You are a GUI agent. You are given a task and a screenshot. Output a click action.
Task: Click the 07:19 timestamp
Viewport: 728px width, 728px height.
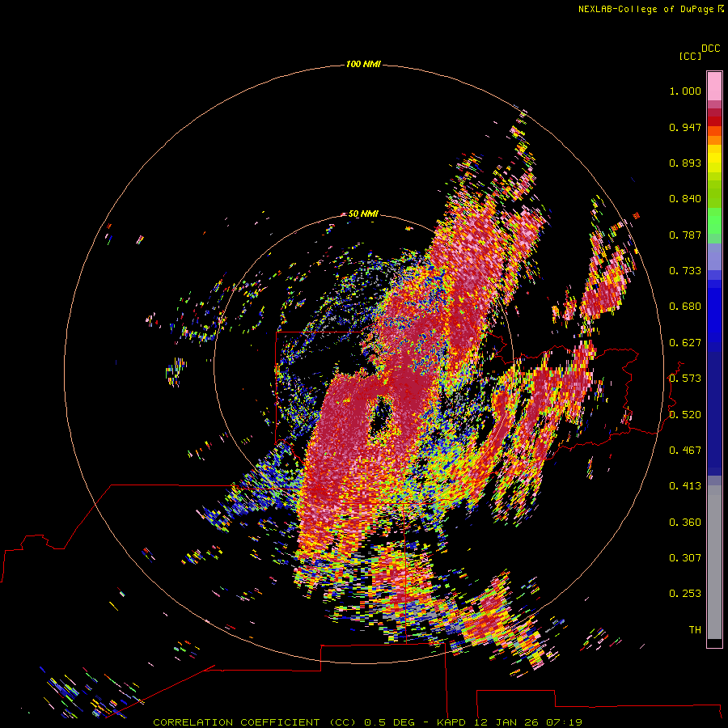(x=565, y=722)
